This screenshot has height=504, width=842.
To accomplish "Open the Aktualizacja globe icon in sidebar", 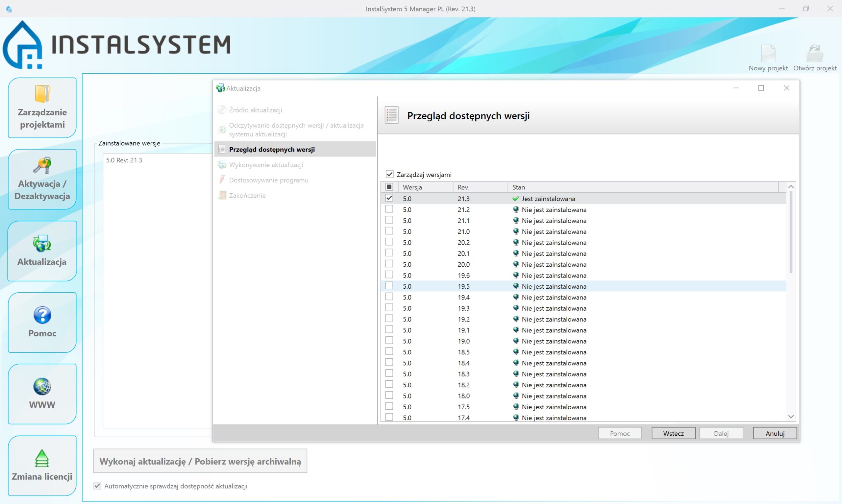I will coord(42,243).
